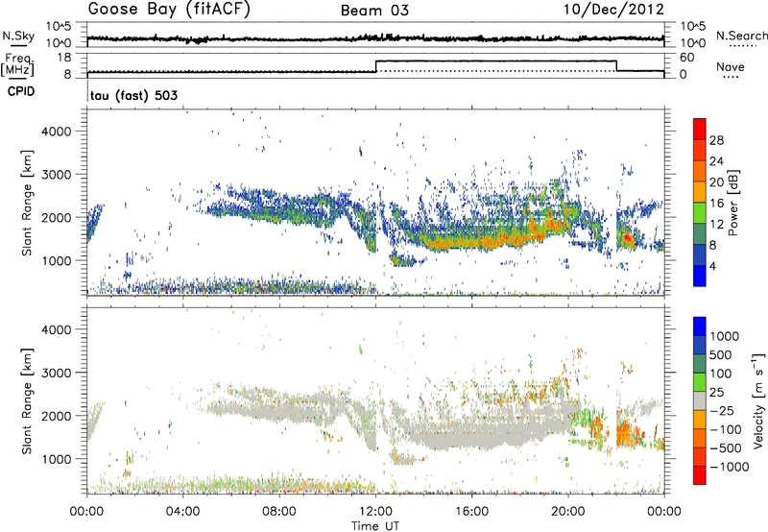Click the '24' value on power colorbar

tap(716, 161)
